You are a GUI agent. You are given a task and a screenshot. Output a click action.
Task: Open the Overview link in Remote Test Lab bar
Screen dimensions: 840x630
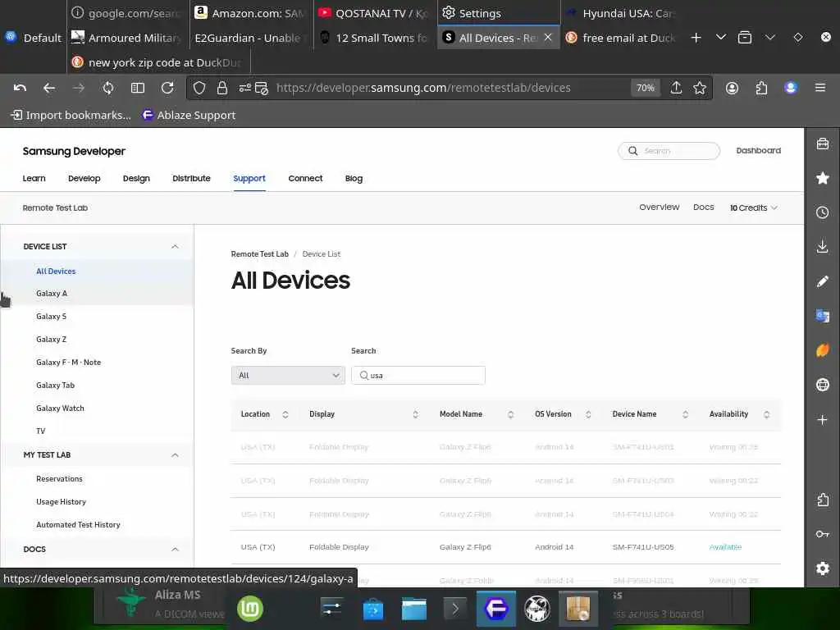(x=659, y=208)
